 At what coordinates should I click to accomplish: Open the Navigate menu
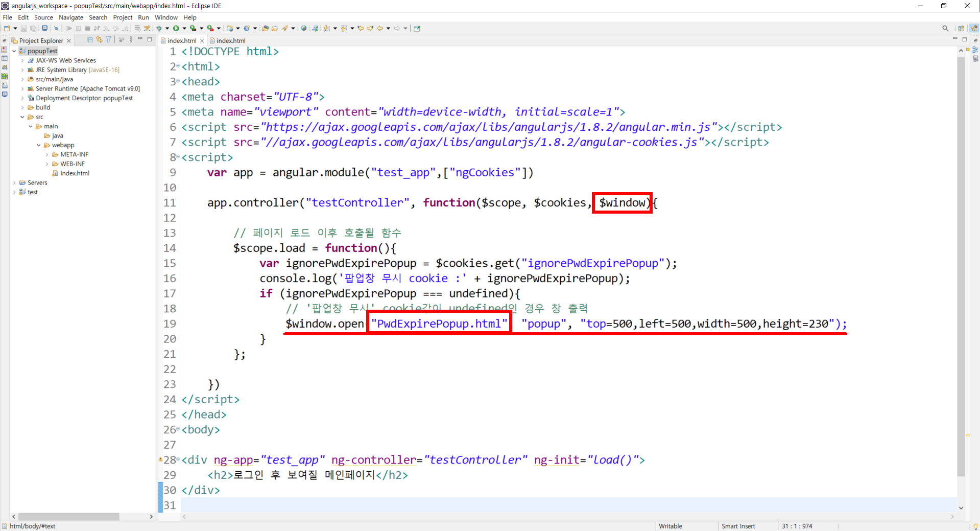[x=71, y=17]
